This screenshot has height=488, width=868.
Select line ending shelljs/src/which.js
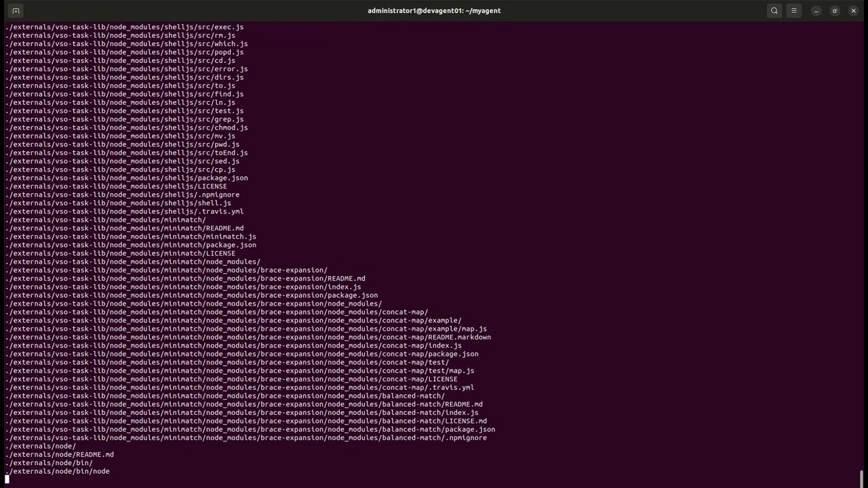(x=127, y=43)
